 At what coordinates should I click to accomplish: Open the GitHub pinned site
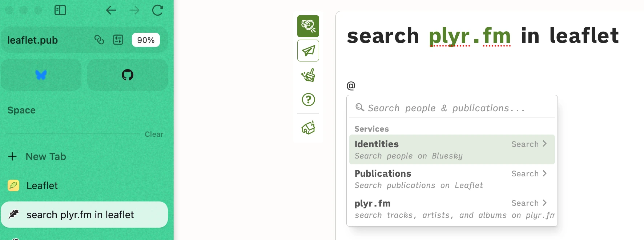[x=128, y=75]
